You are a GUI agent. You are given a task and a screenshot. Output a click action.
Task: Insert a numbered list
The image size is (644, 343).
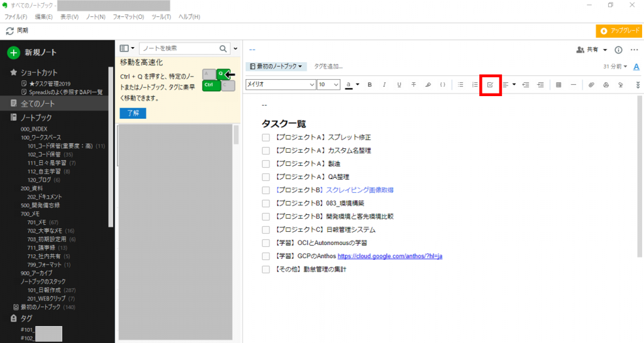(x=475, y=85)
